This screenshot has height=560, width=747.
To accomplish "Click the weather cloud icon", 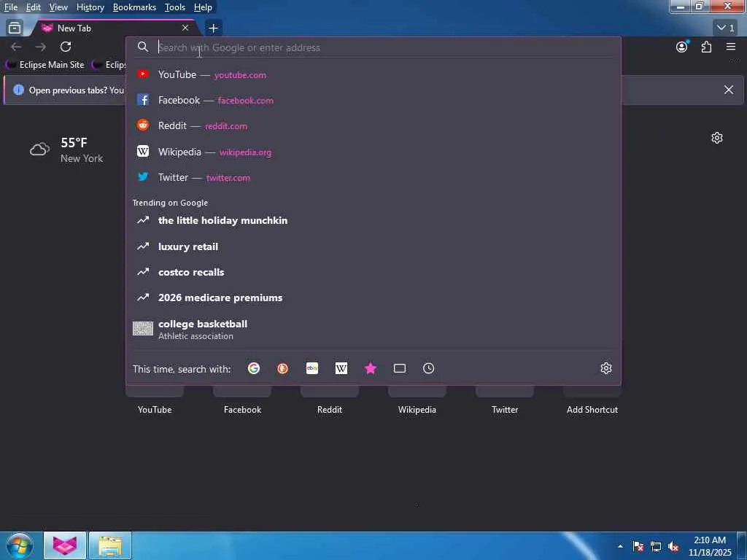I will [x=39, y=149].
